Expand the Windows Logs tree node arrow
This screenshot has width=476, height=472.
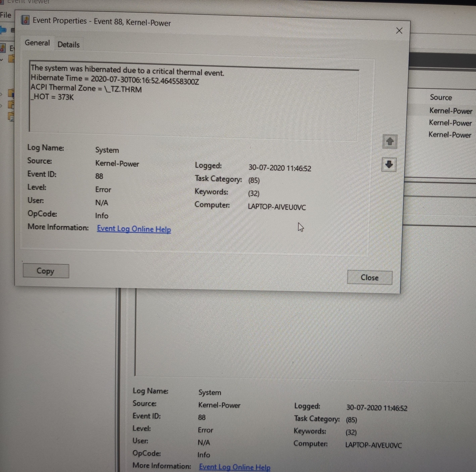(x=1, y=94)
